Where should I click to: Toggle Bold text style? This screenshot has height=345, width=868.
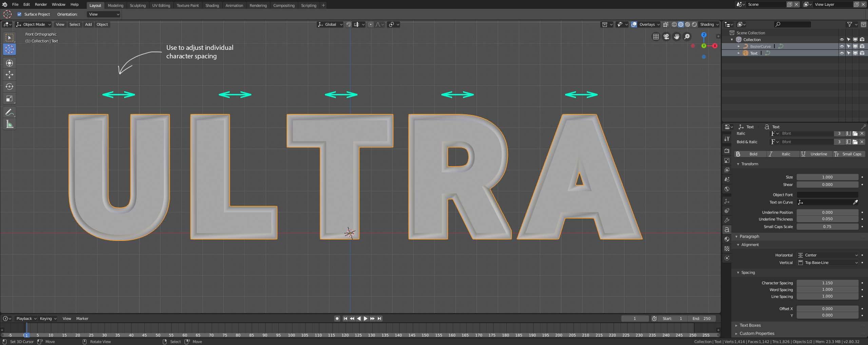click(x=750, y=154)
